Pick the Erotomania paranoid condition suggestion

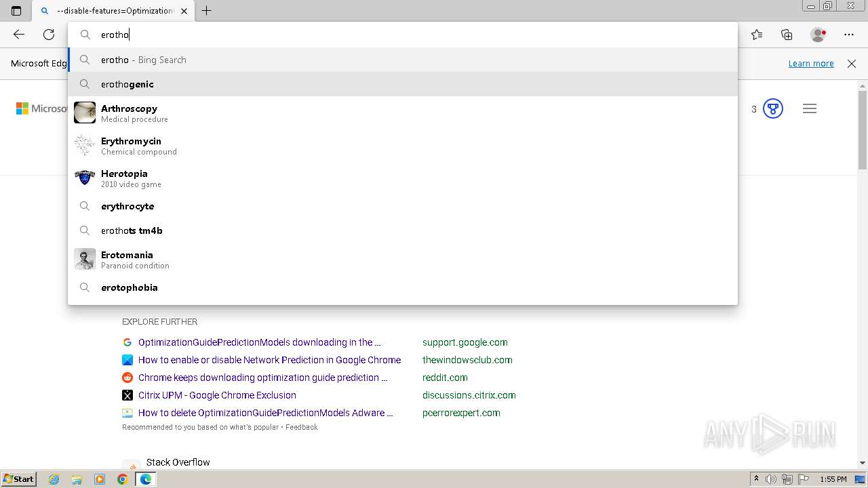[x=403, y=260]
